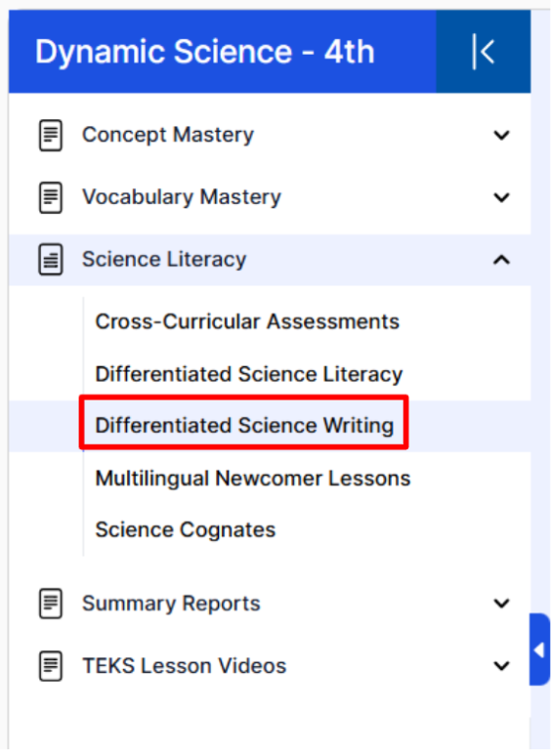
Task: Click the blue side-panel arrow tab
Action: (x=539, y=650)
